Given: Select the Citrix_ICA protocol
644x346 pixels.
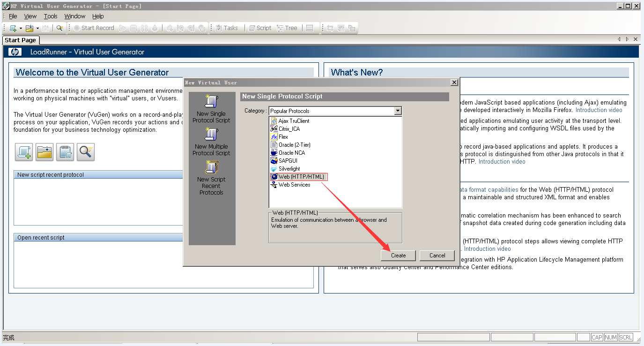Looking at the screenshot, I should (285, 129).
